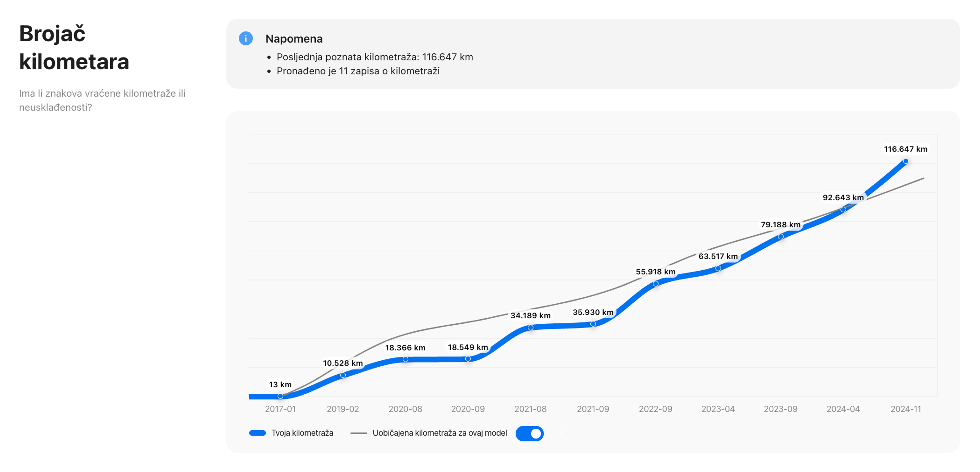Select the 55.918 km data point
The image size is (980, 472).
point(655,284)
